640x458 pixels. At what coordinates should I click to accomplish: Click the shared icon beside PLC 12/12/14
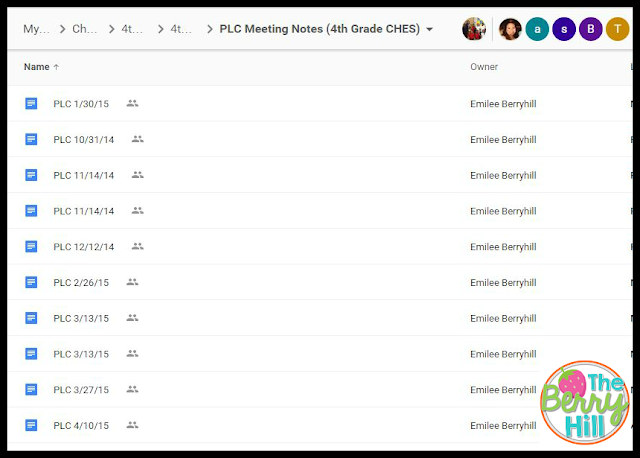[x=137, y=246]
